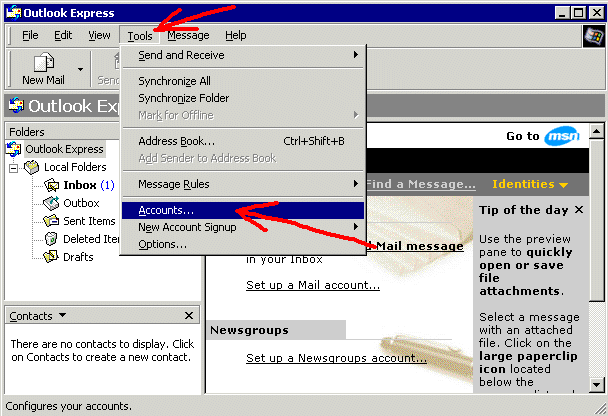Open the File menu
The height and width of the screenshot is (416, 608).
tap(30, 35)
